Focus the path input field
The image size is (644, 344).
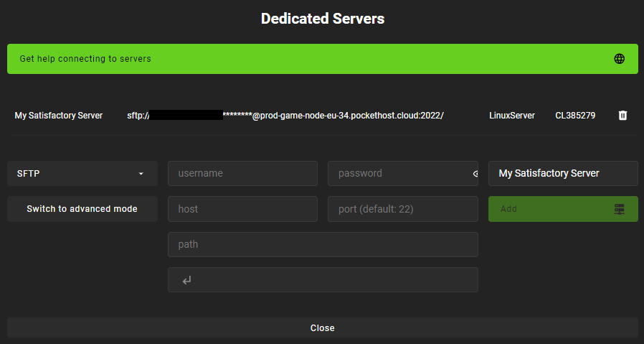pos(323,244)
